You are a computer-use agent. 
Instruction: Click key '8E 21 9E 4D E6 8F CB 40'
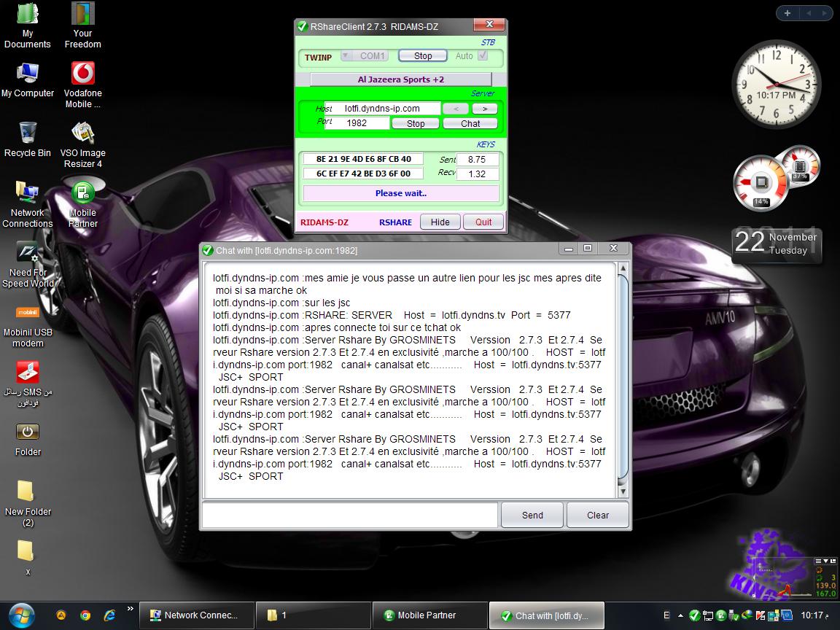363,158
